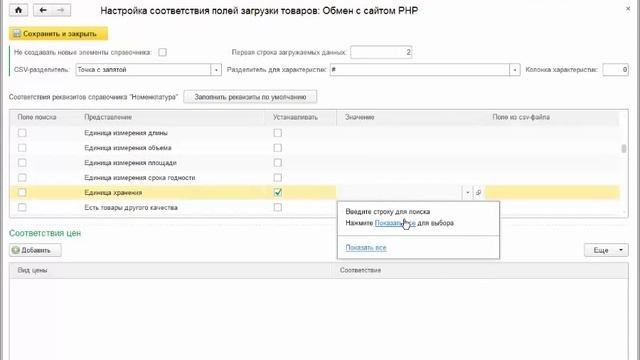Click the CSV-разделитель field Точка с запятой
The height and width of the screenshot is (360, 640).
click(143, 70)
